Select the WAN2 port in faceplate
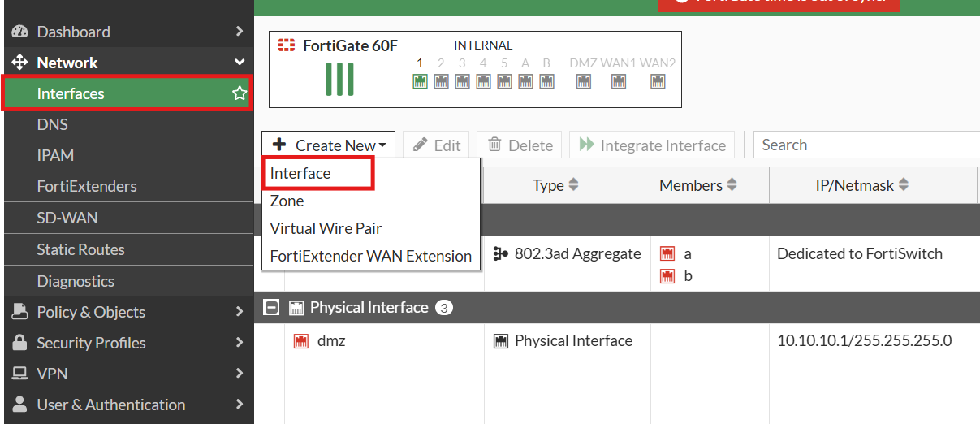This screenshot has width=980, height=424. pyautogui.click(x=658, y=81)
